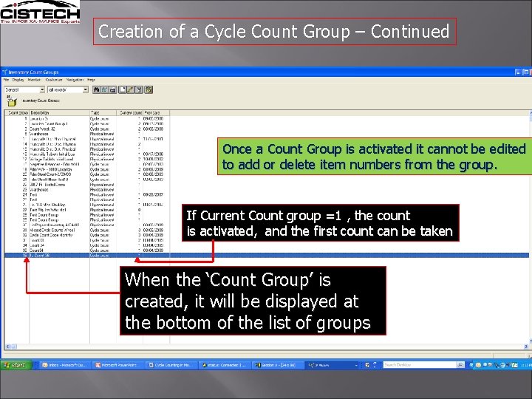The height and width of the screenshot is (399, 532).
Task: Click the Search Desktop input field
Action: tap(420, 365)
